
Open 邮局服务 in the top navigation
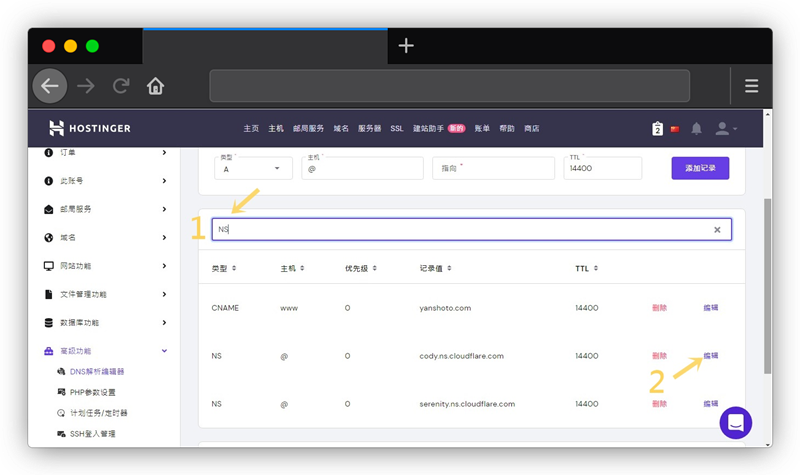tap(308, 129)
